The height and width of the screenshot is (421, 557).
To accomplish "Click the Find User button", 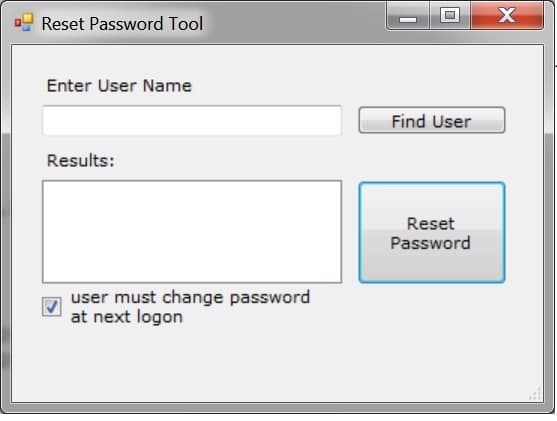I will tap(432, 120).
